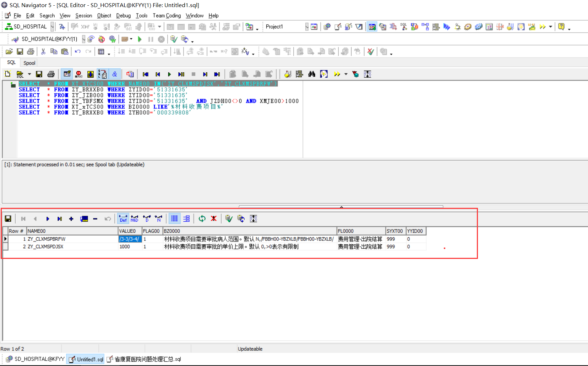The width and height of the screenshot is (588, 366).
Task: Click the SD_HOSPITAL@KFYY session tab at bottom
Action: [35, 359]
